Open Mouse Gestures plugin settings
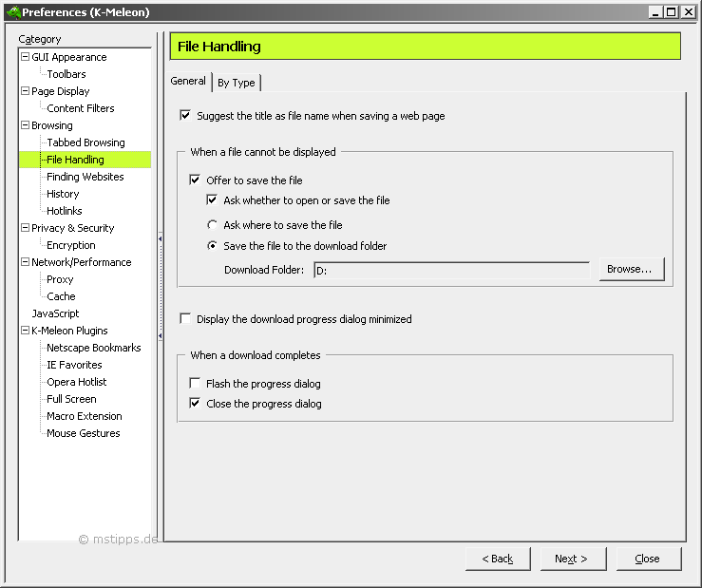Viewport: 702px width, 588px height. [84, 433]
